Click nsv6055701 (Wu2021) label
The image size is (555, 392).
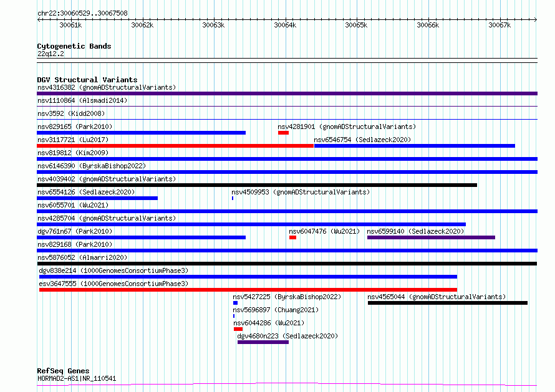[73, 205]
